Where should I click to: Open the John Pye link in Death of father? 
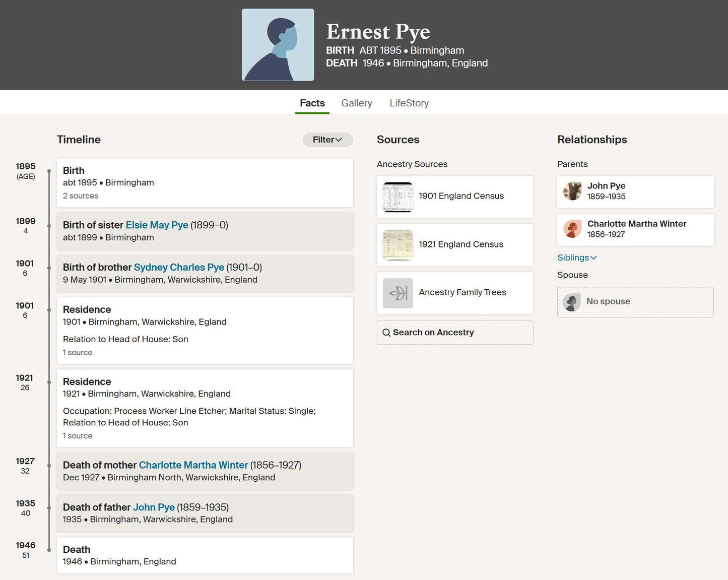pyautogui.click(x=154, y=507)
